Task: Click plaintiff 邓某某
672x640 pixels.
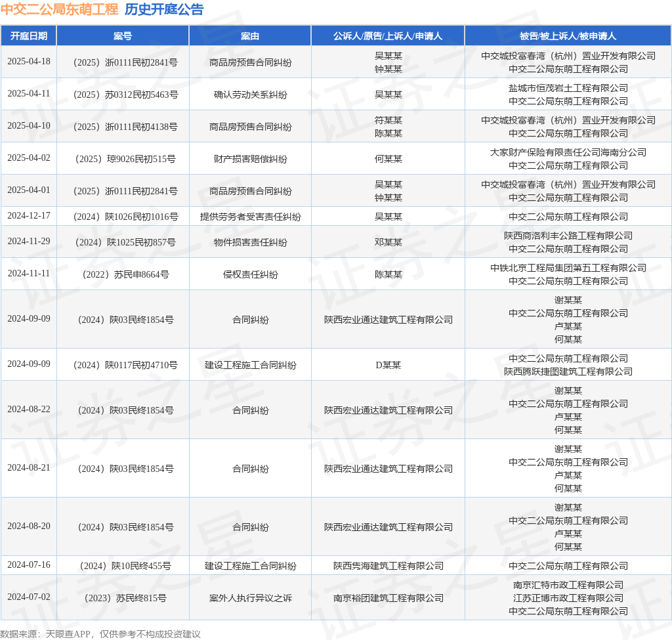Action: (x=388, y=243)
